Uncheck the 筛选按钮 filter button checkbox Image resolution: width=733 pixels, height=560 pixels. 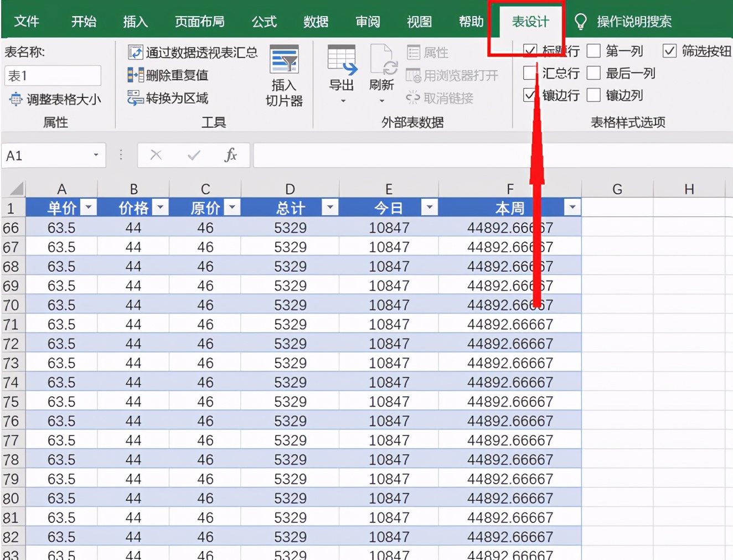click(x=669, y=51)
